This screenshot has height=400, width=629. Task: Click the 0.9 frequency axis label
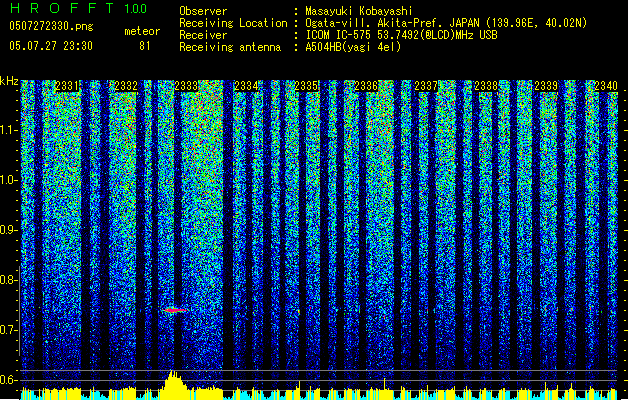8,230
